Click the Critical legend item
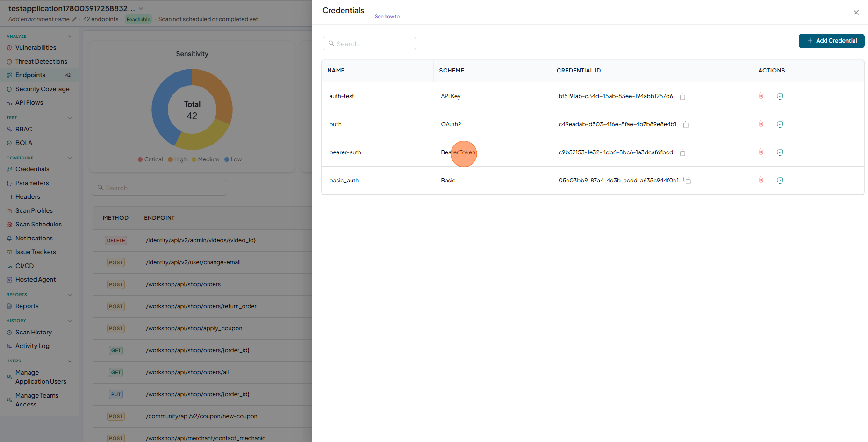The image size is (868, 442). point(151,159)
